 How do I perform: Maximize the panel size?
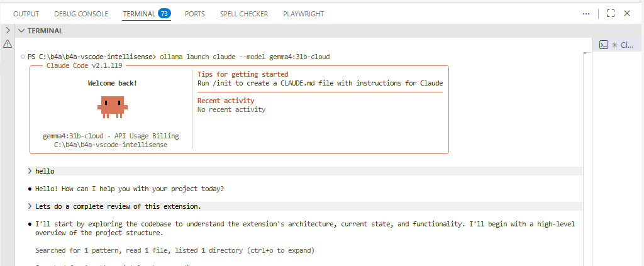tap(610, 14)
